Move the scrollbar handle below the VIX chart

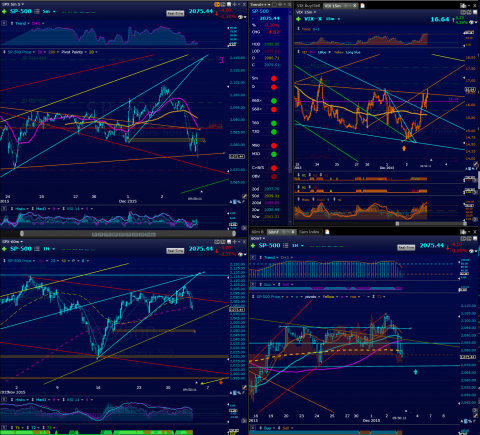pos(397,224)
